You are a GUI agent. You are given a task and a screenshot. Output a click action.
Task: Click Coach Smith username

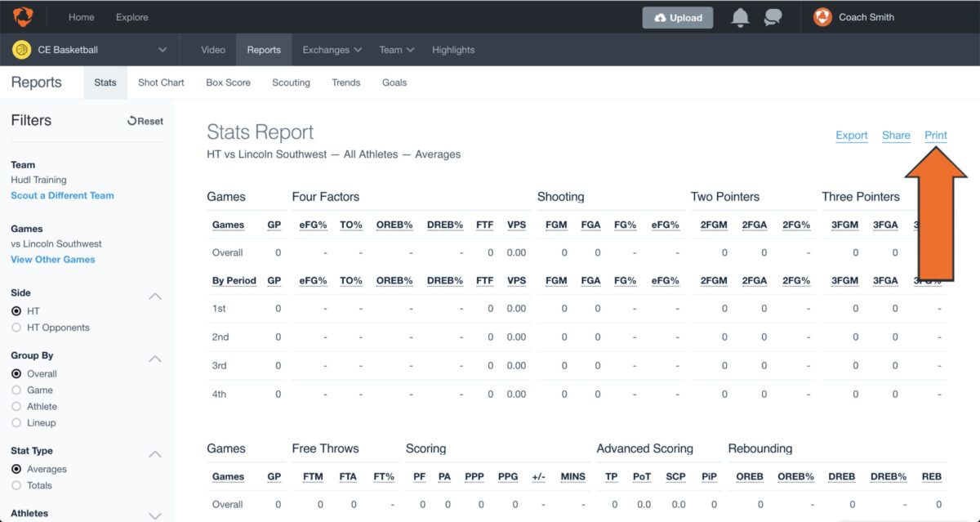tap(866, 17)
